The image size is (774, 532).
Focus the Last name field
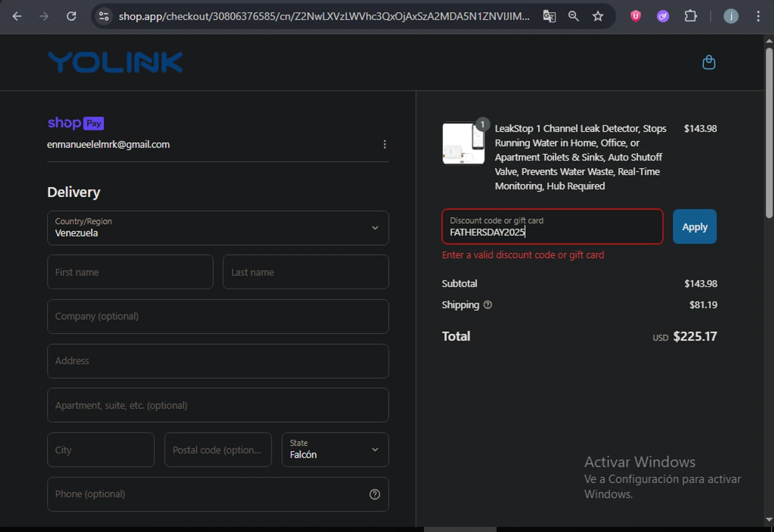(x=305, y=272)
